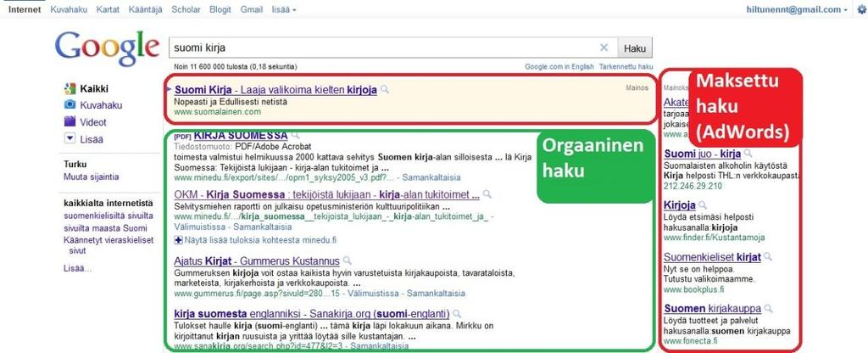Preview magnifier next to OKM result

(487, 194)
